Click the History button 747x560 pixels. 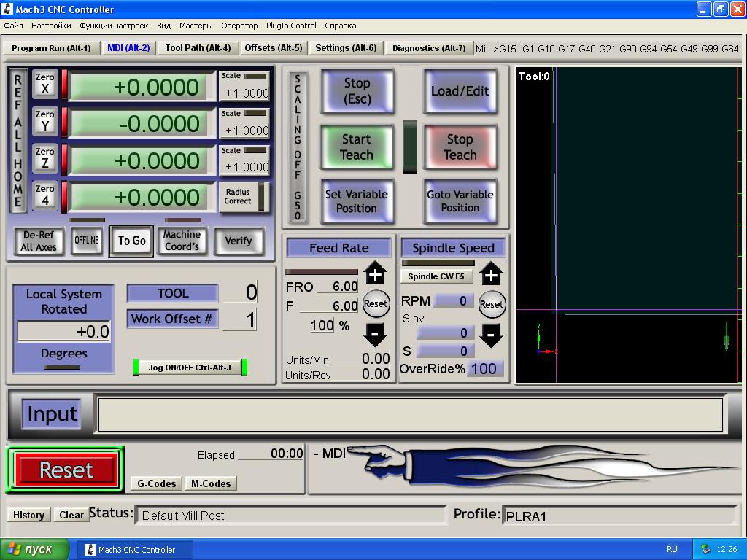pos(28,515)
